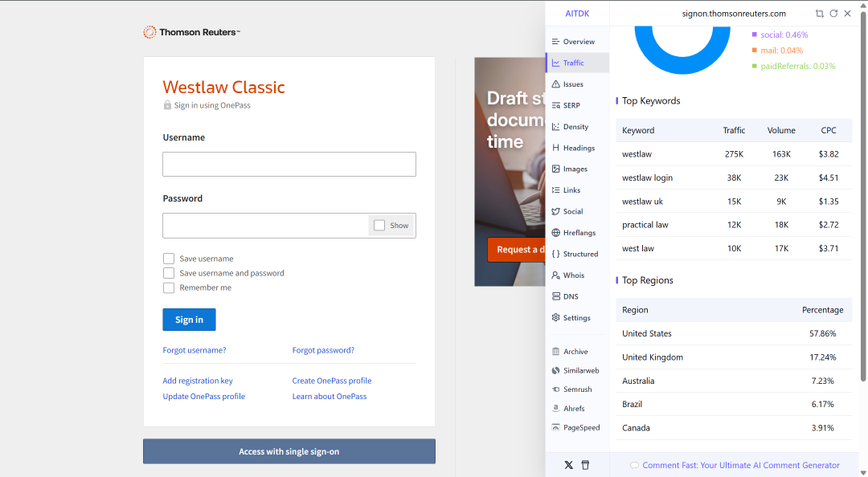The width and height of the screenshot is (868, 477).
Task: Enable Save username checkbox
Action: [x=169, y=259]
